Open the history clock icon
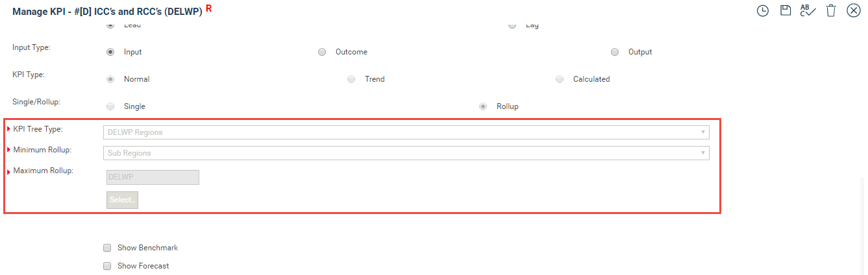 [x=763, y=10]
